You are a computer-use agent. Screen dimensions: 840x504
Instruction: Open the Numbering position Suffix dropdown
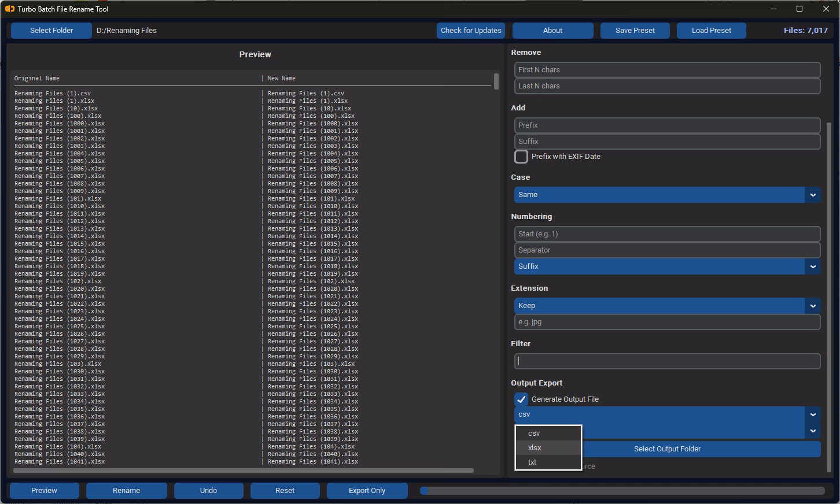tap(667, 266)
